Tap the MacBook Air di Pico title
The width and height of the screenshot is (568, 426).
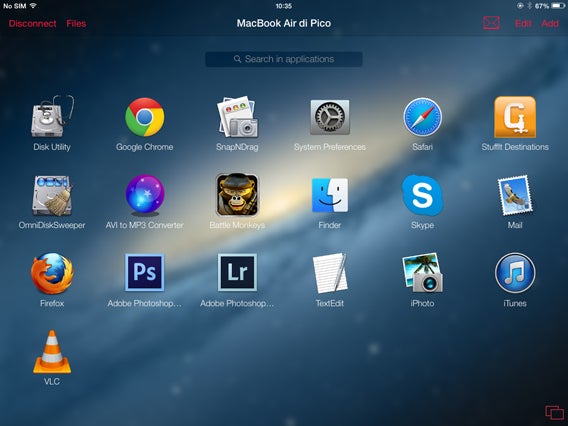pyautogui.click(x=284, y=23)
